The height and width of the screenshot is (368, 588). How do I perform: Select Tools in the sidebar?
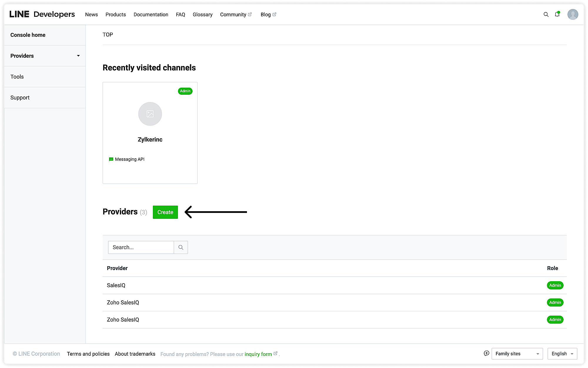tap(17, 77)
